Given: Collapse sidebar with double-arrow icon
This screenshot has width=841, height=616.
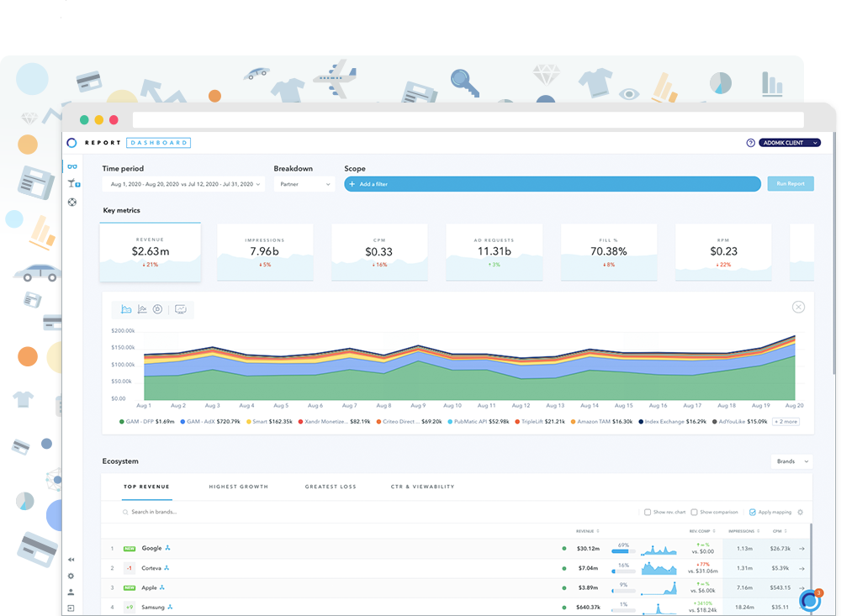Looking at the screenshot, I should coord(71,560).
